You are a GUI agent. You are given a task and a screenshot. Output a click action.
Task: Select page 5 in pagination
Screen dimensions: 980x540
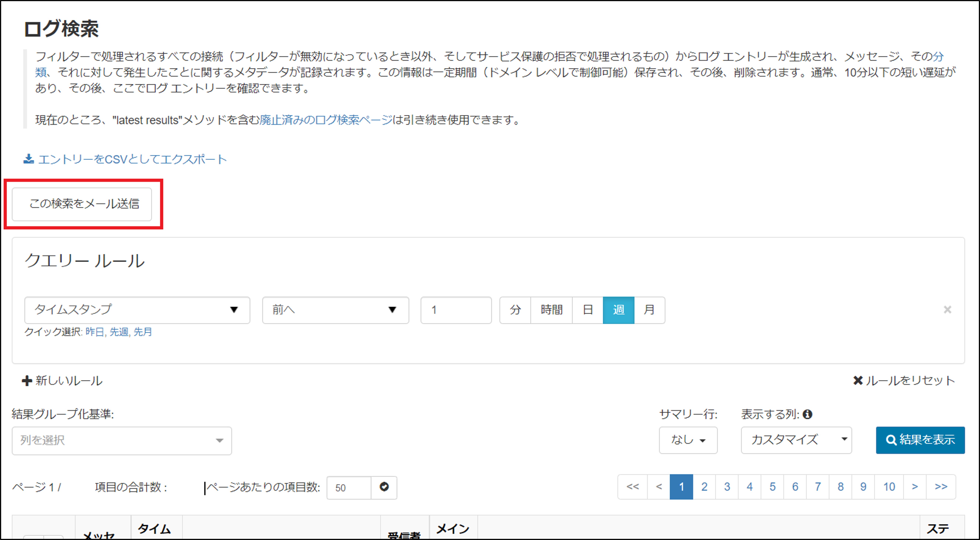[772, 486]
